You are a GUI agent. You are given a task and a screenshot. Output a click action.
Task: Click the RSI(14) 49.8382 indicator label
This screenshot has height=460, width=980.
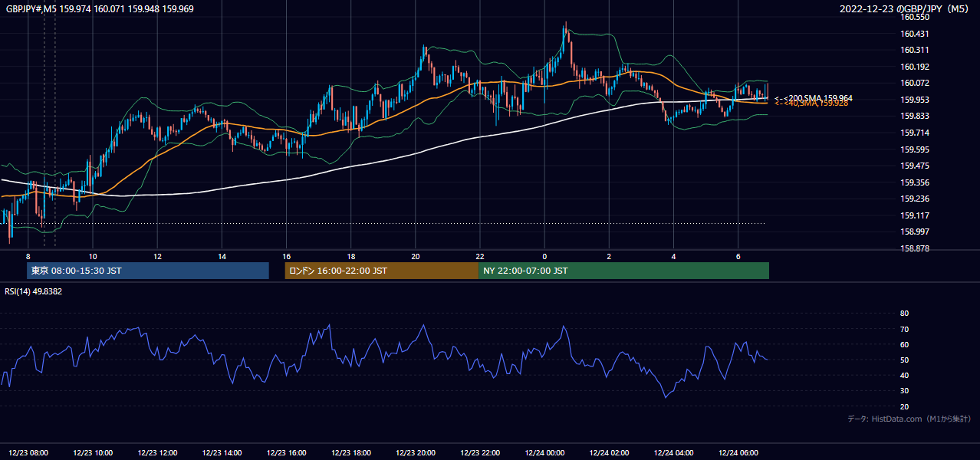tap(34, 291)
